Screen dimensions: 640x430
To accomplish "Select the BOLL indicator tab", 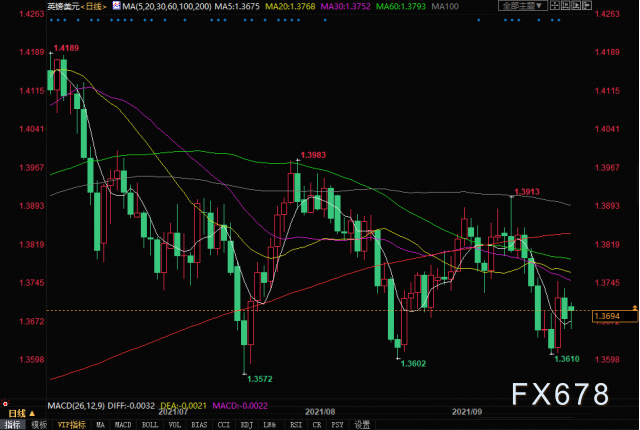I will [x=150, y=425].
